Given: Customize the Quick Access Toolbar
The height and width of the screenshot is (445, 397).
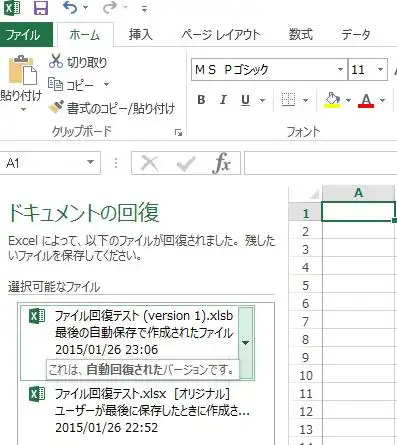Looking at the screenshot, I should click(144, 9).
